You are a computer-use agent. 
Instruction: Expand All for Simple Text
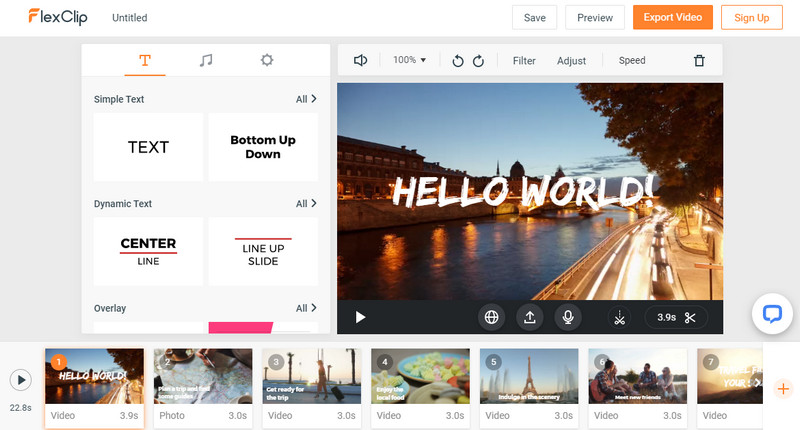pyautogui.click(x=306, y=99)
